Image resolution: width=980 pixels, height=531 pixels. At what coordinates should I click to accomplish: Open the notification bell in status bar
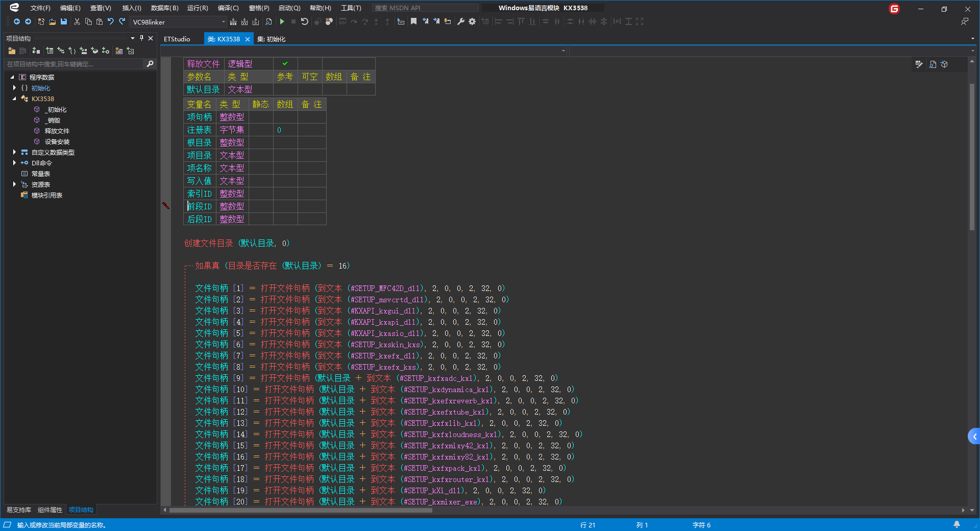click(957, 524)
